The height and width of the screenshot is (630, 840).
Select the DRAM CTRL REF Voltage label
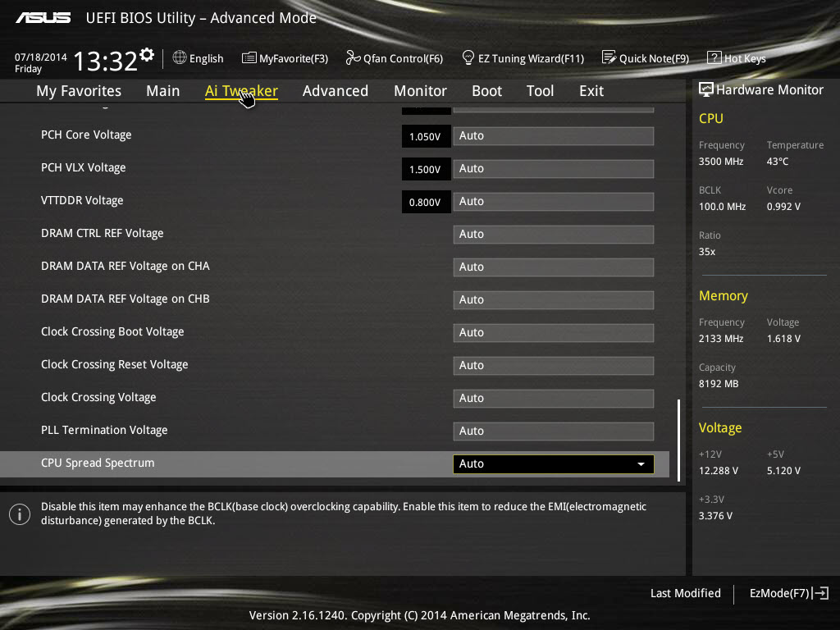pyautogui.click(x=103, y=234)
